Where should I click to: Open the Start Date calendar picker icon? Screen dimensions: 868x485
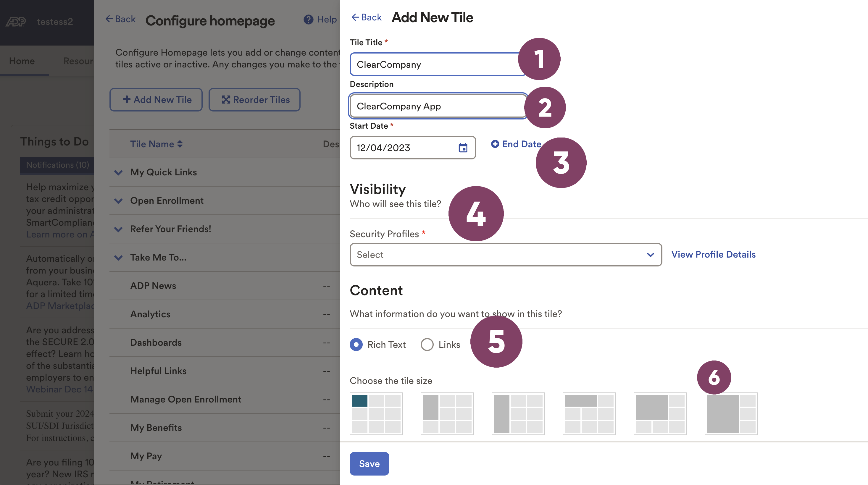(463, 148)
